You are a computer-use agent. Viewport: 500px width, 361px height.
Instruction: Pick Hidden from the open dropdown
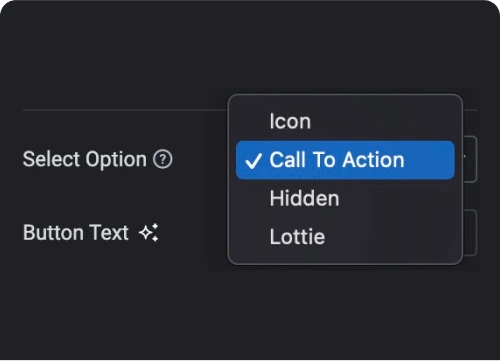pyautogui.click(x=345, y=199)
